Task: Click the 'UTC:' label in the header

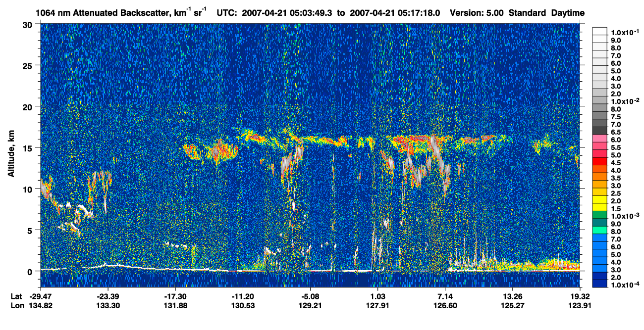Action: tap(227, 13)
